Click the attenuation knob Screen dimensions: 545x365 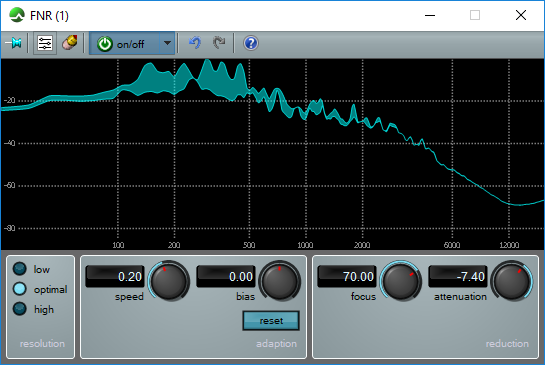tap(512, 281)
